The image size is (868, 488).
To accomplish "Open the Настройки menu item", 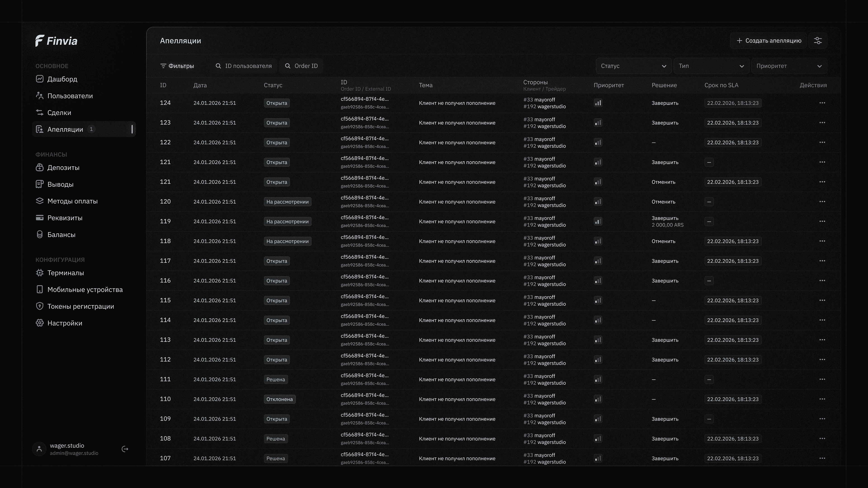I will [65, 323].
